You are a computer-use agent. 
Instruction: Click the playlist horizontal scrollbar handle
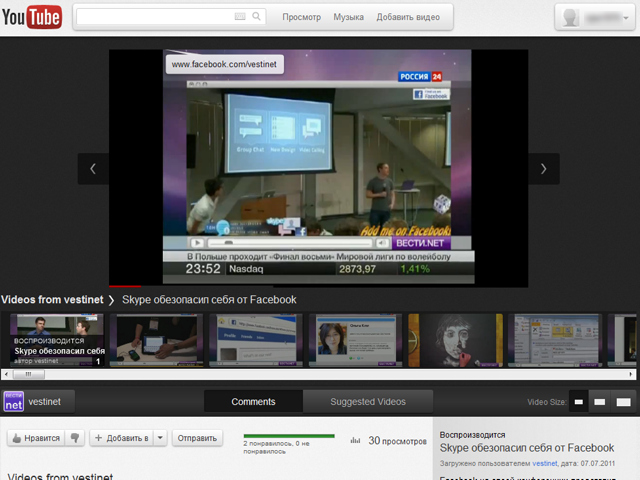(28, 374)
